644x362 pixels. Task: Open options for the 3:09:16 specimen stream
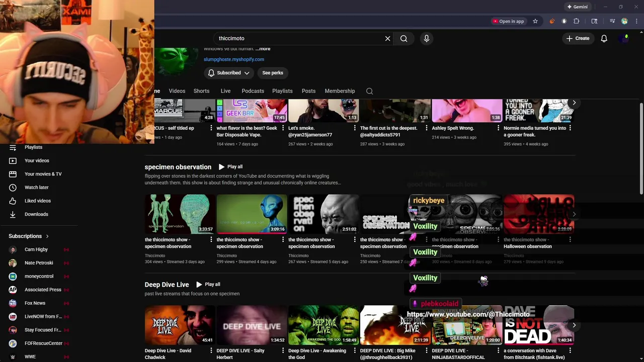[x=283, y=240]
